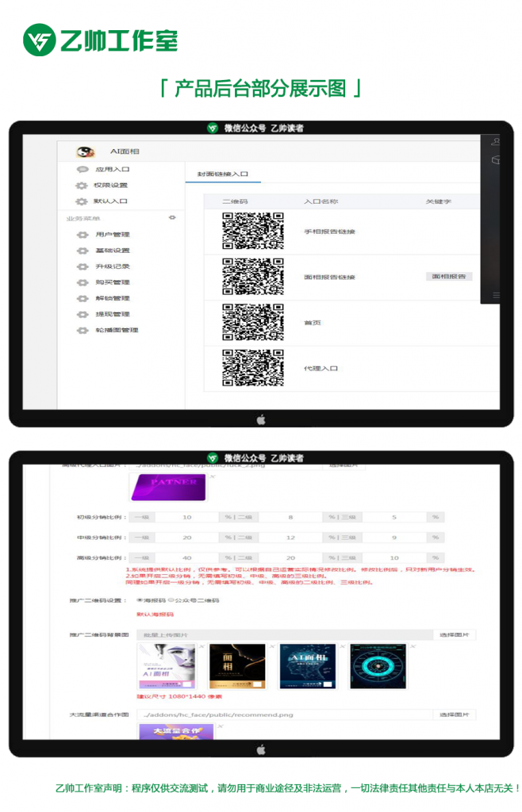This screenshot has height=812, width=522.
Task: Open 解锁管理 in the sidebar
Action: click(113, 298)
